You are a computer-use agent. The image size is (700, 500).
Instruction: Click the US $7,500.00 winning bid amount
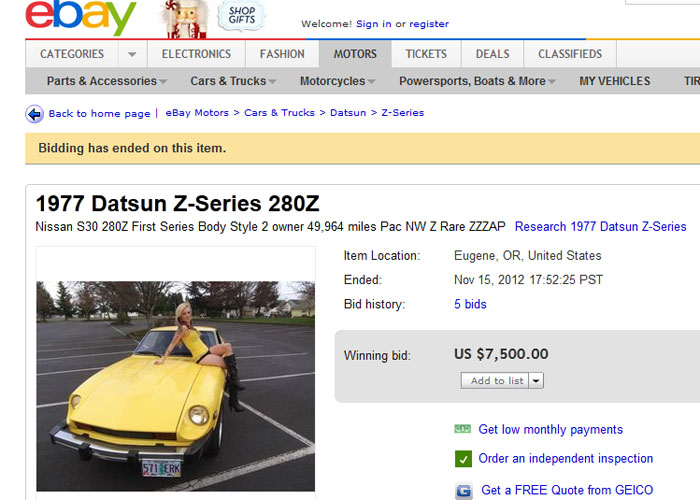click(x=501, y=354)
